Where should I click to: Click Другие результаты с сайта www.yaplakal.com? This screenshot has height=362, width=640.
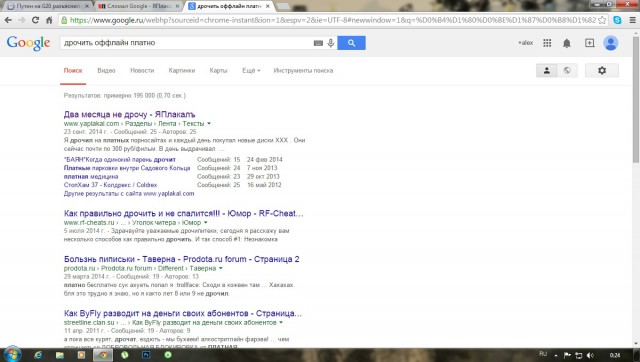(129, 193)
